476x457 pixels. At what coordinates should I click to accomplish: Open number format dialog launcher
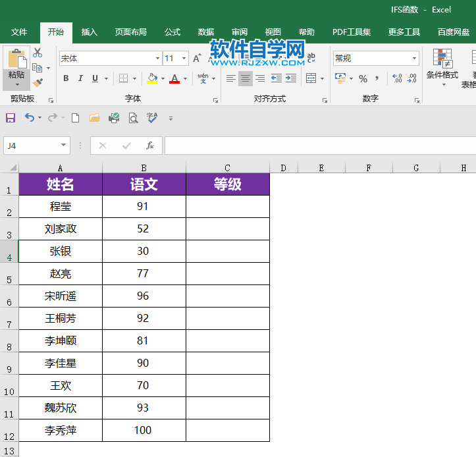pos(417,100)
